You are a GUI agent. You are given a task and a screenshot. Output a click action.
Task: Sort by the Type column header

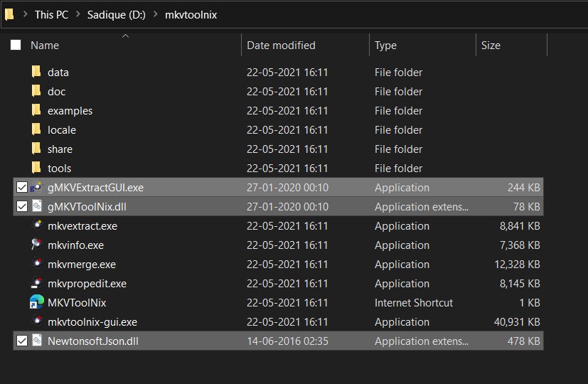[x=385, y=46]
